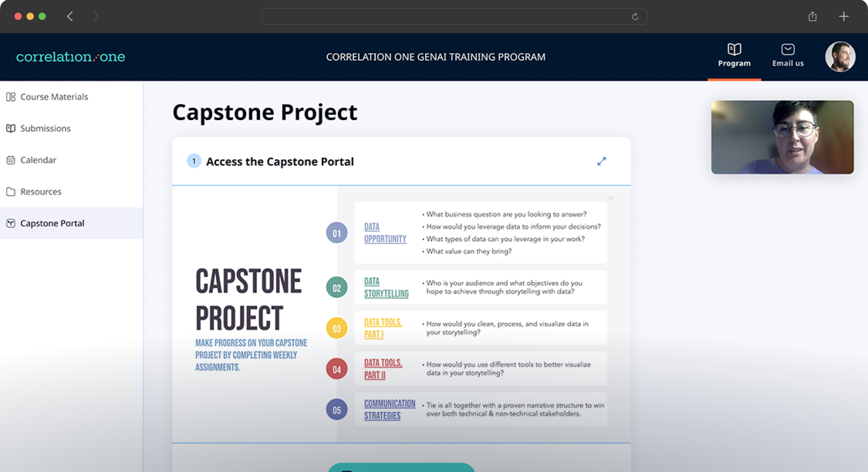The height and width of the screenshot is (472, 868).
Task: Select the Capstone Portal sidebar icon
Action: [x=10, y=223]
